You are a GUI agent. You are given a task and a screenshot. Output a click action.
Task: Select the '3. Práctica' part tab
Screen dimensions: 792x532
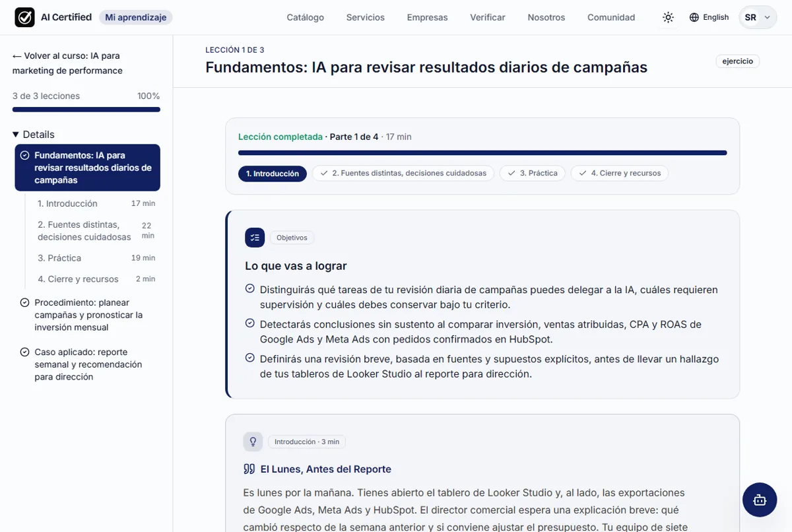click(533, 173)
